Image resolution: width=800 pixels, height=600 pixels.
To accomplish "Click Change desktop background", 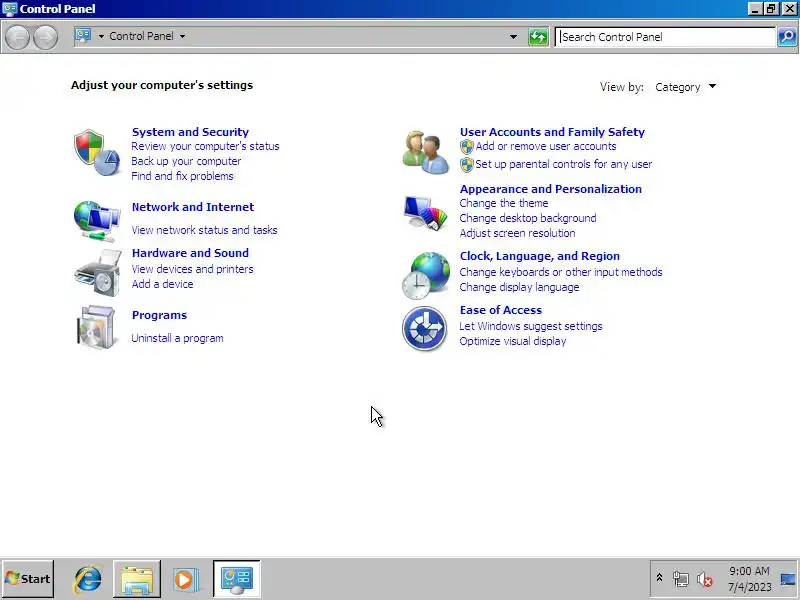I will click(x=528, y=218).
